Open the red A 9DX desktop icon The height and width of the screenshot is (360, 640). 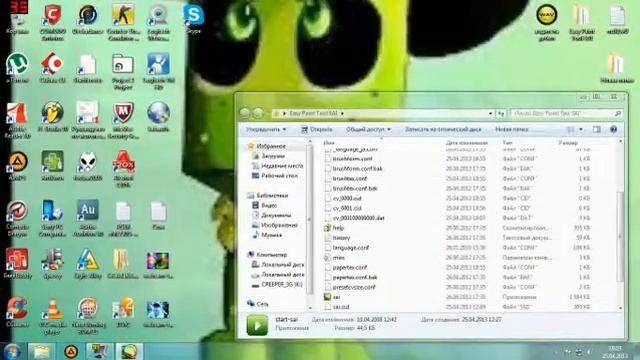(123, 169)
